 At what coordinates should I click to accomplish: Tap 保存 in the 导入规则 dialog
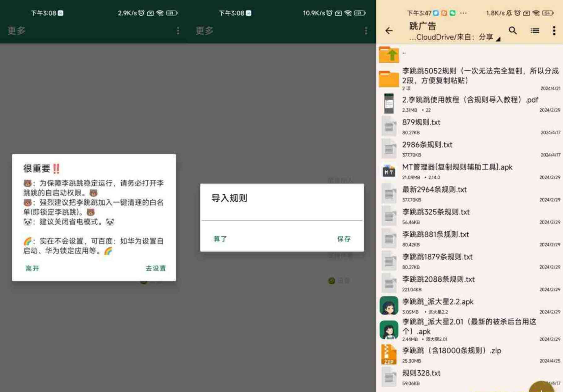344,239
